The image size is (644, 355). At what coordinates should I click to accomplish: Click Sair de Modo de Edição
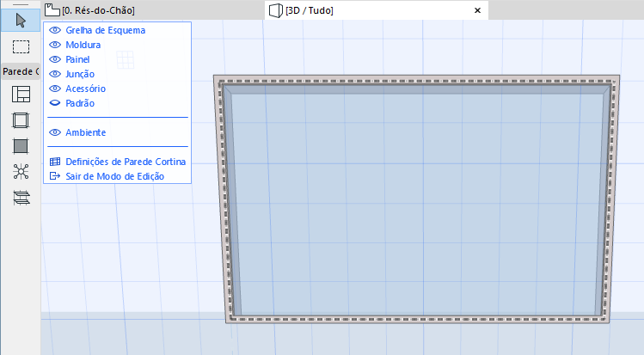click(115, 176)
